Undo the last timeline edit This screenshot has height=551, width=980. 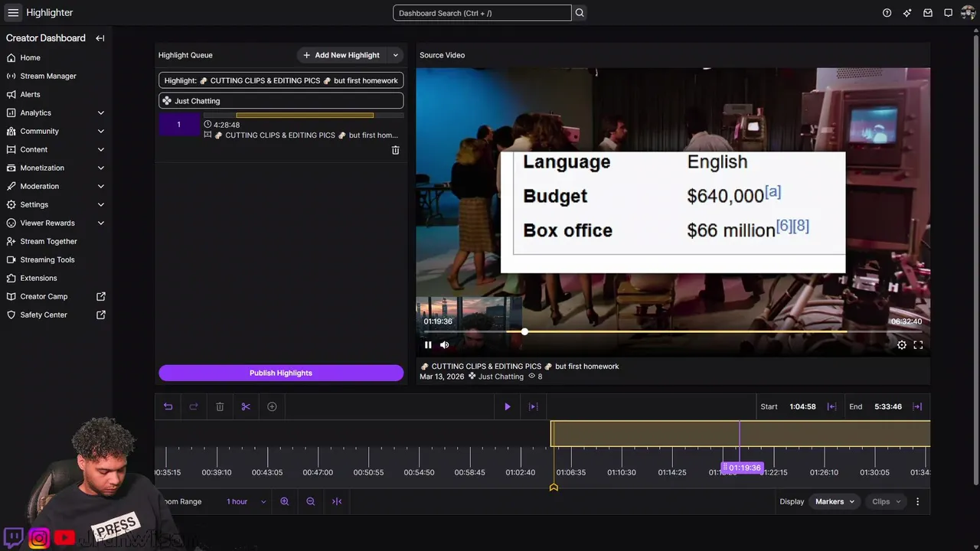[168, 406]
